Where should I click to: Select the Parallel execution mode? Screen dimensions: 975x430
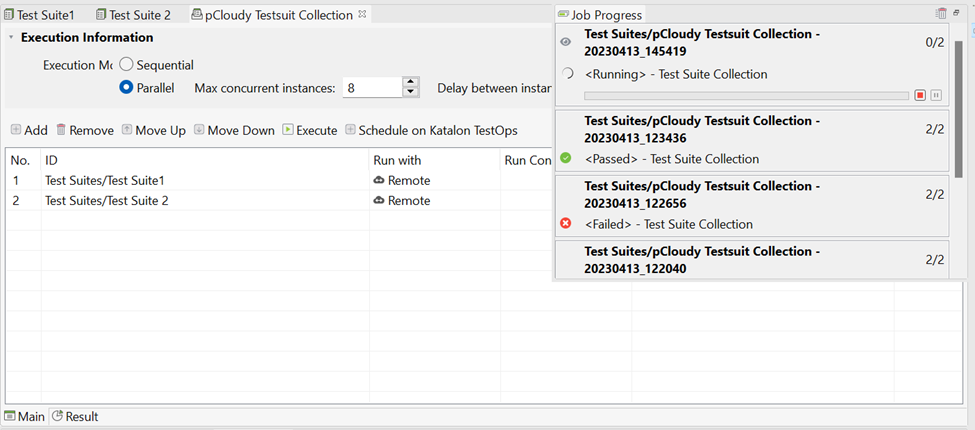pos(127,88)
